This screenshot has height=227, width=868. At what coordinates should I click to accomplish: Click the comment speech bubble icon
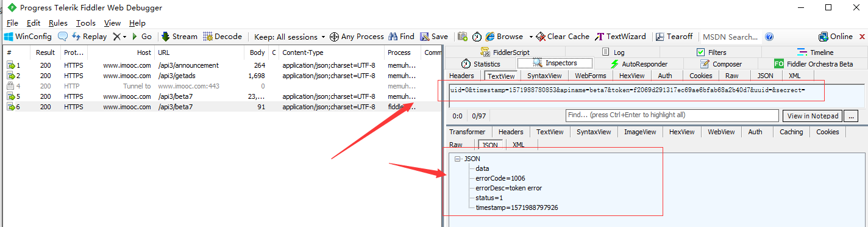(x=63, y=37)
